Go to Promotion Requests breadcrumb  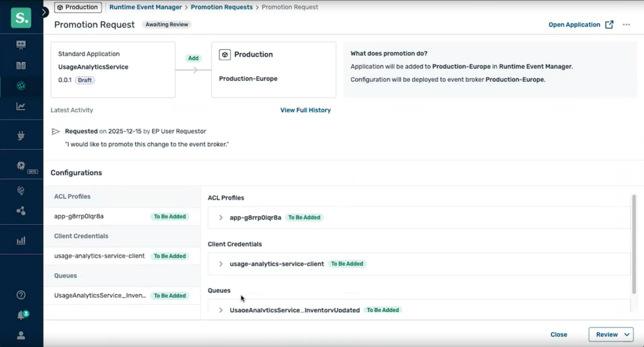click(x=222, y=7)
